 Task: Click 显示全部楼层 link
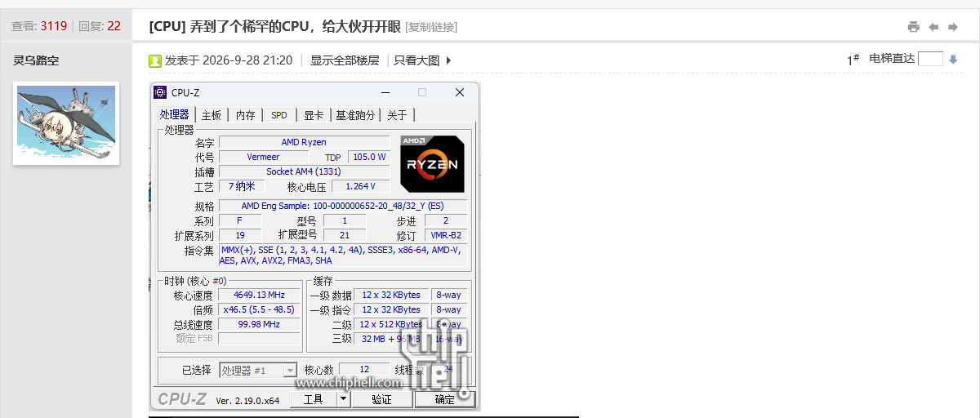(x=345, y=60)
